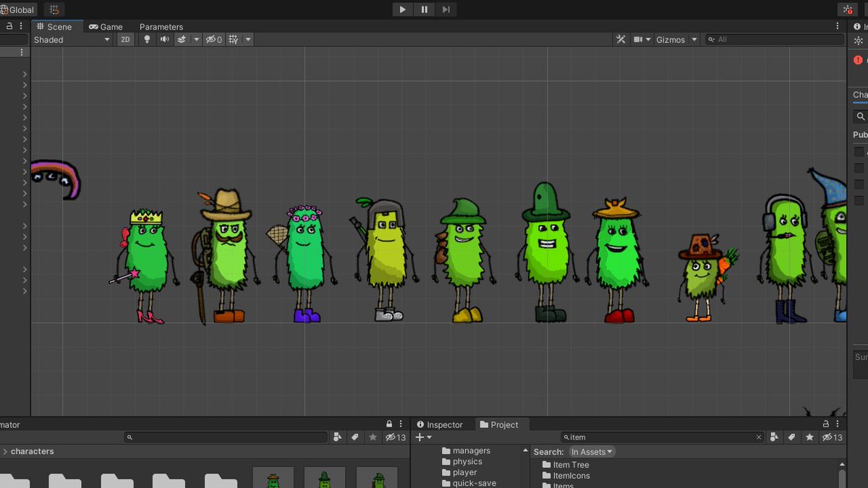868x488 pixels.
Task: Advance one frame with the Step button
Action: 446,9
